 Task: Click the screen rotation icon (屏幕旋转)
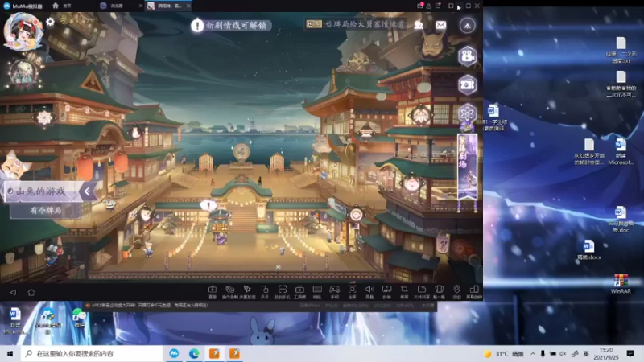[x=474, y=292]
